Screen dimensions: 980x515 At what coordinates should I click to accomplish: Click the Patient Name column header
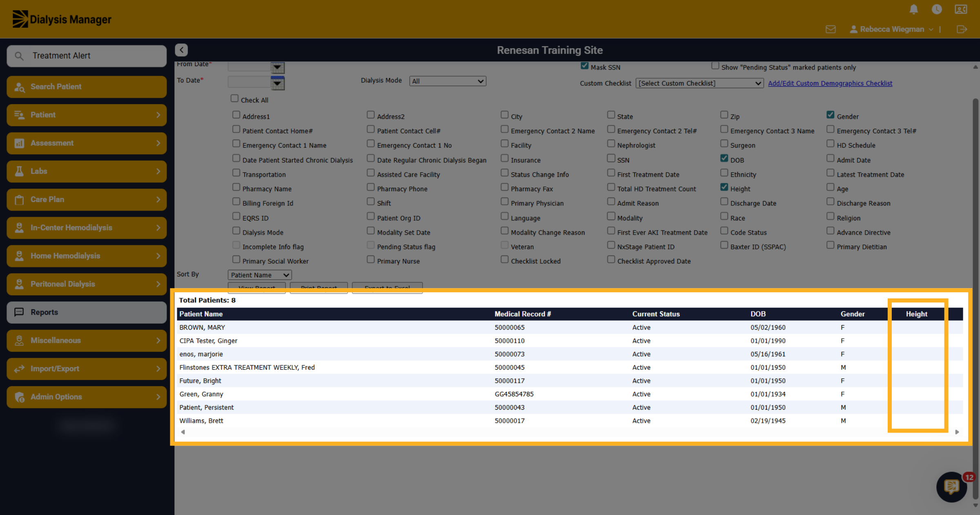pyautogui.click(x=201, y=314)
